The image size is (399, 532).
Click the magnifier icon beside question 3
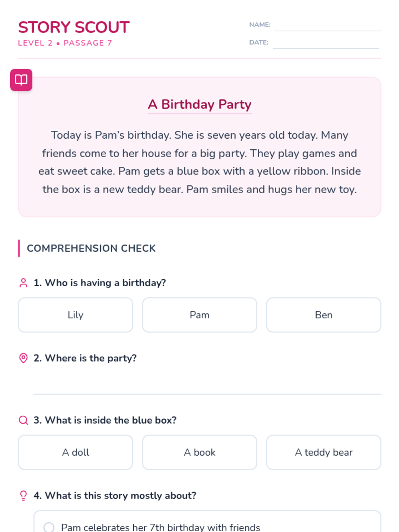pyautogui.click(x=23, y=420)
